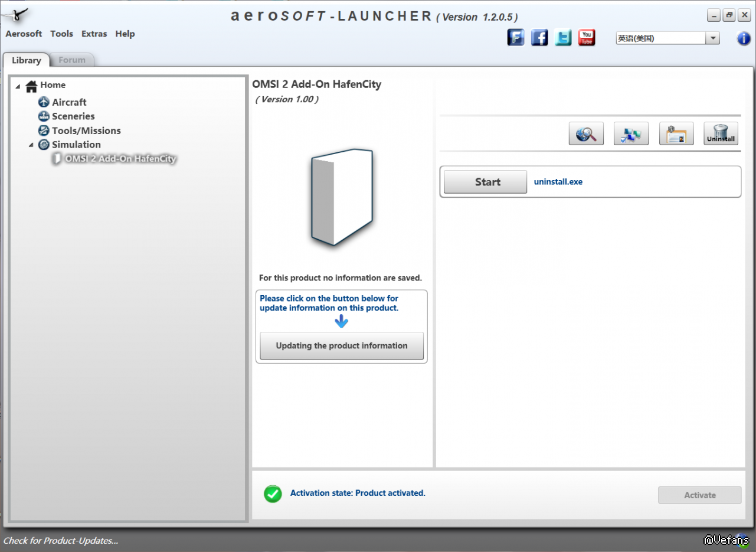Click Updating the product information button
Image resolution: width=756 pixels, height=552 pixels.
coord(342,346)
